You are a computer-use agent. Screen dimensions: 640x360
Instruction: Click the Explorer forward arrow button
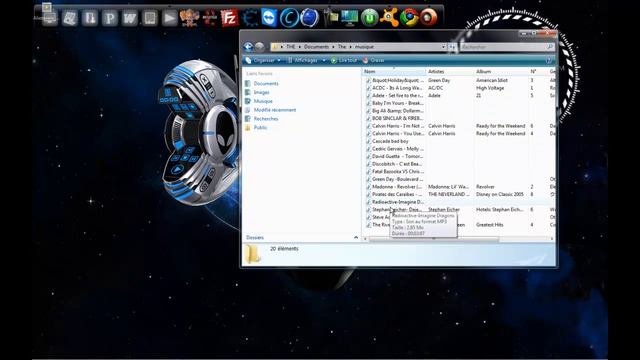coord(260,47)
